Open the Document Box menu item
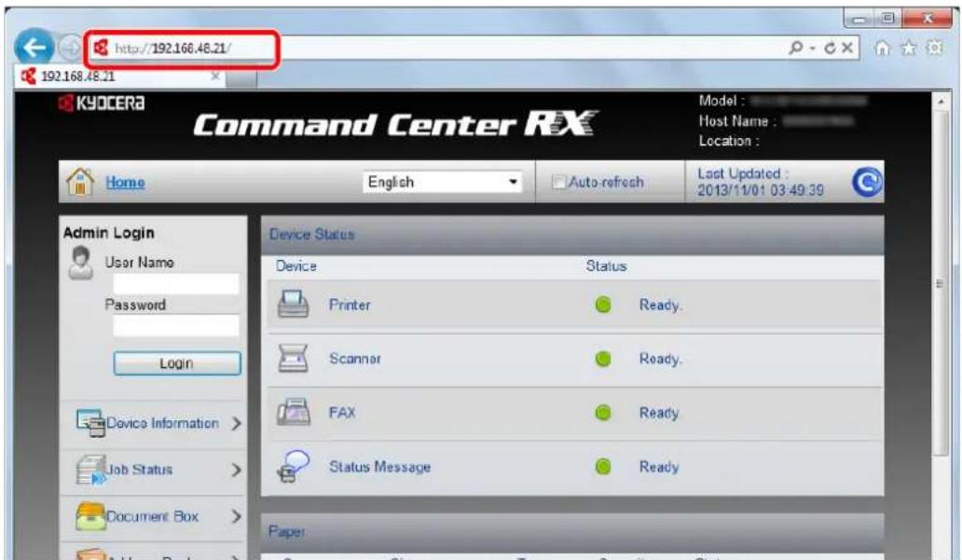 point(153,516)
